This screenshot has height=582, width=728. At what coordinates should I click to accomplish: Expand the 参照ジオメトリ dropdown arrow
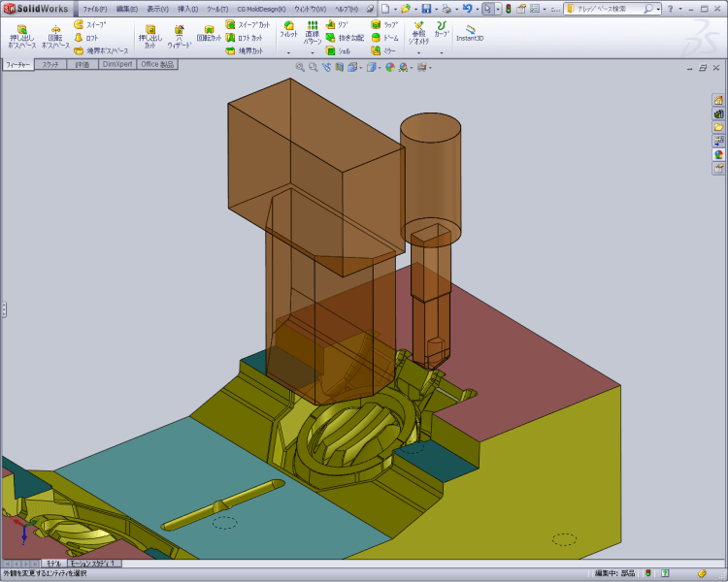pos(418,53)
